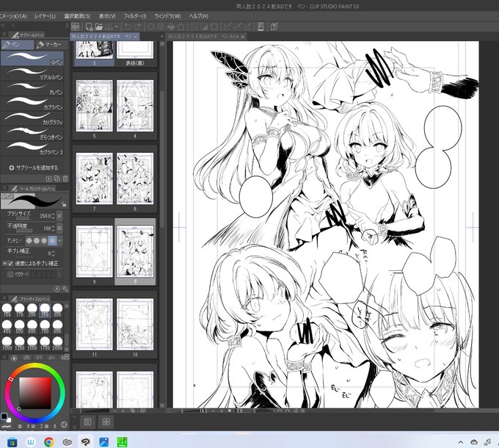
Task: Select page 10 thumbnail in page manager
Action: coord(135,324)
